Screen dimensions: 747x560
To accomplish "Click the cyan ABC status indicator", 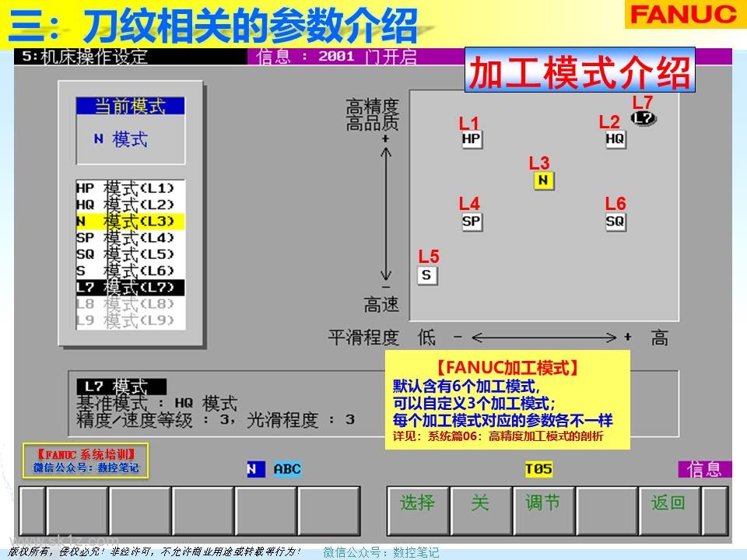I will [x=287, y=469].
